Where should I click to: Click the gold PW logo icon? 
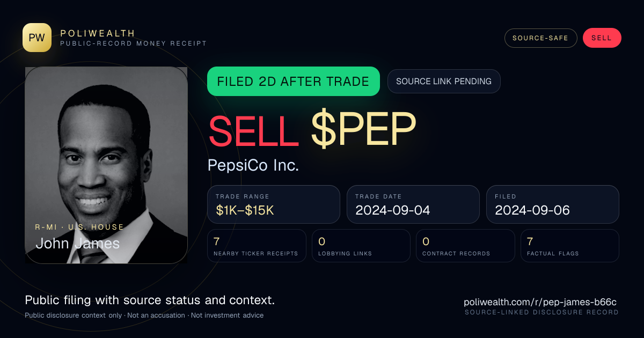(37, 38)
